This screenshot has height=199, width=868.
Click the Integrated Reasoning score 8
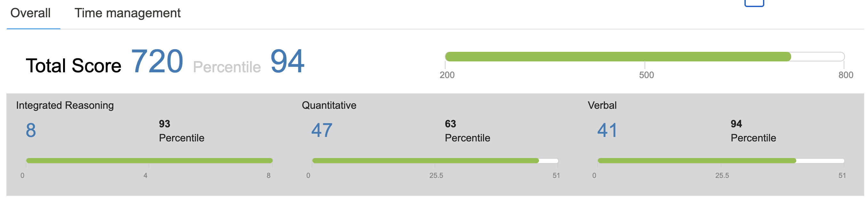(x=31, y=130)
